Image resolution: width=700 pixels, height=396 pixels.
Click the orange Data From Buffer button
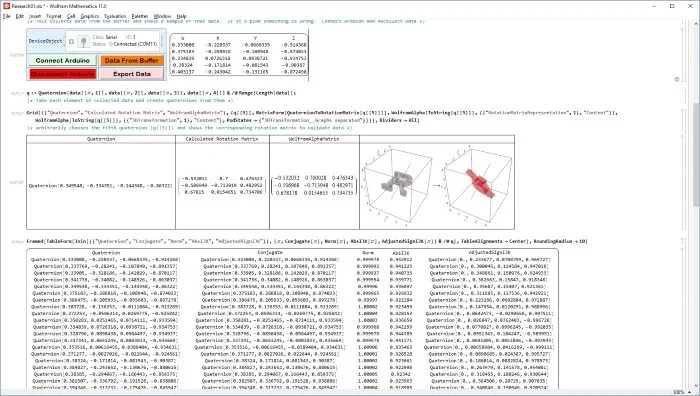(132, 60)
